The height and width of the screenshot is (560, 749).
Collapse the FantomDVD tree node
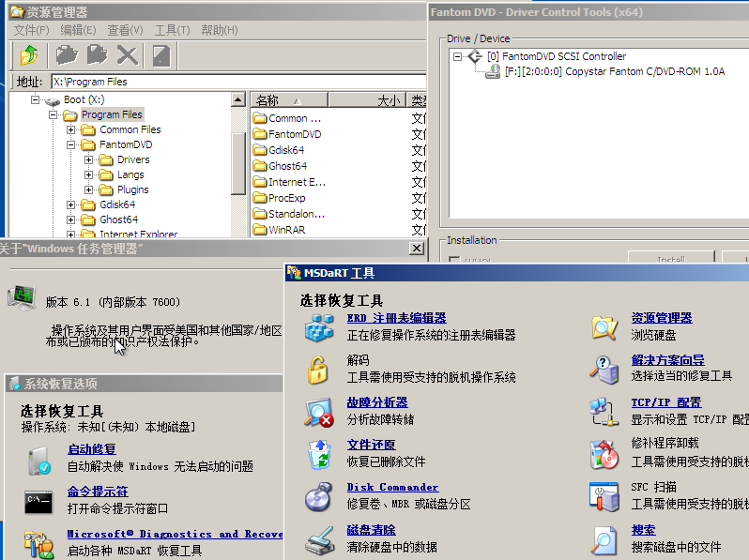pyautogui.click(x=70, y=144)
